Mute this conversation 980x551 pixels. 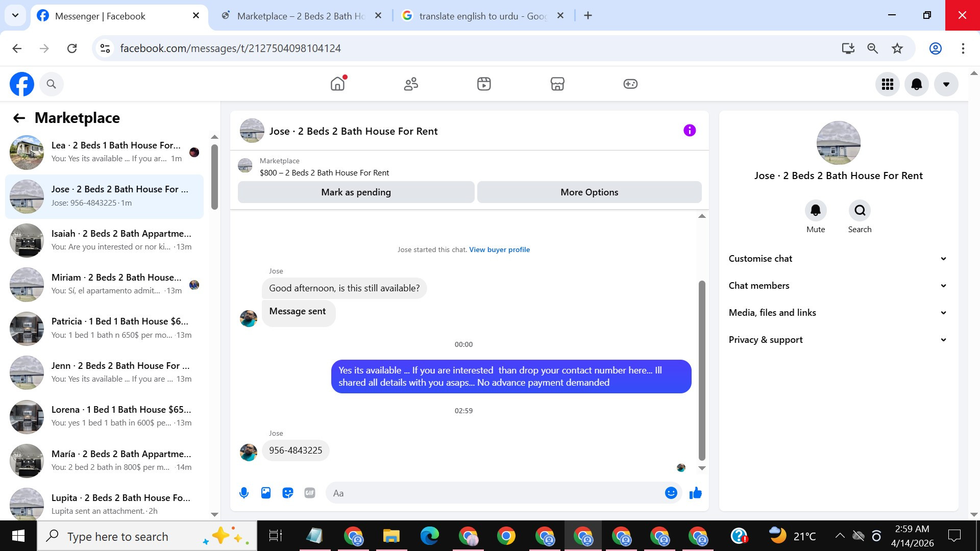pos(815,211)
